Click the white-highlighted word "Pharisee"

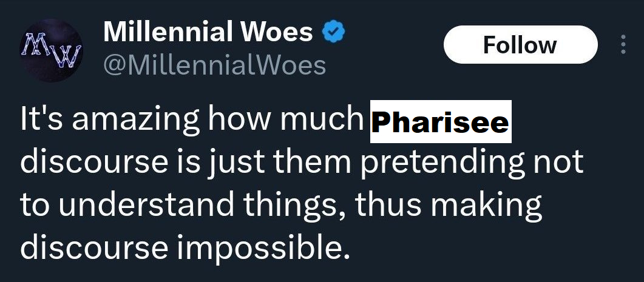pyautogui.click(x=441, y=123)
